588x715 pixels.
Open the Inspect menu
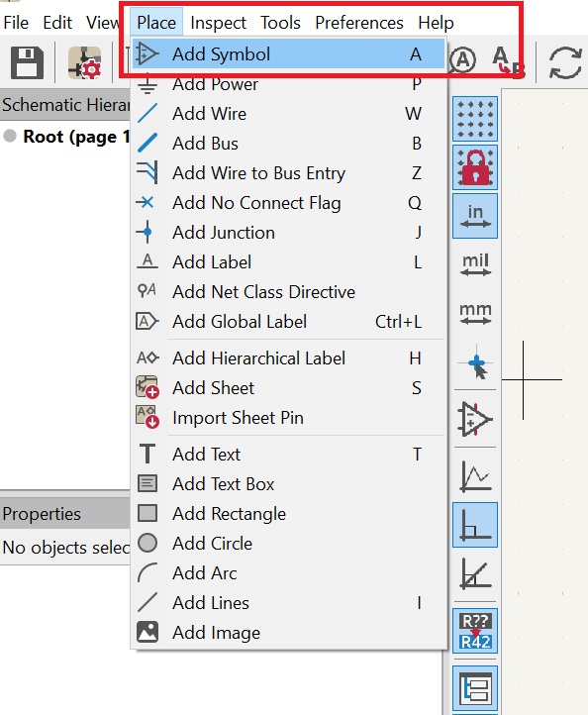218,23
